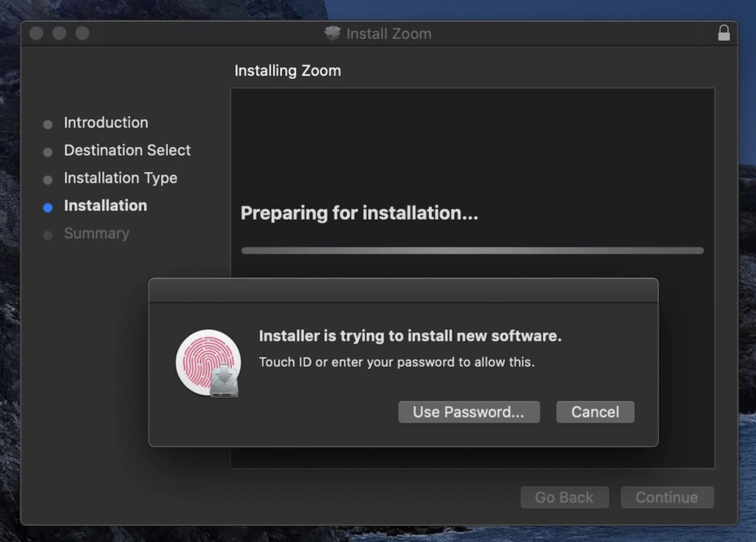
Task: Click the Destination Select step bullet
Action: coord(47,151)
